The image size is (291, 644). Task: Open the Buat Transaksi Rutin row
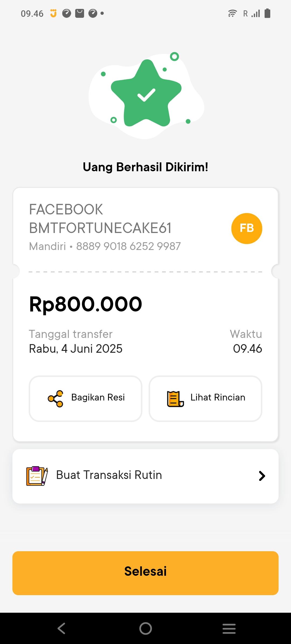tap(145, 476)
